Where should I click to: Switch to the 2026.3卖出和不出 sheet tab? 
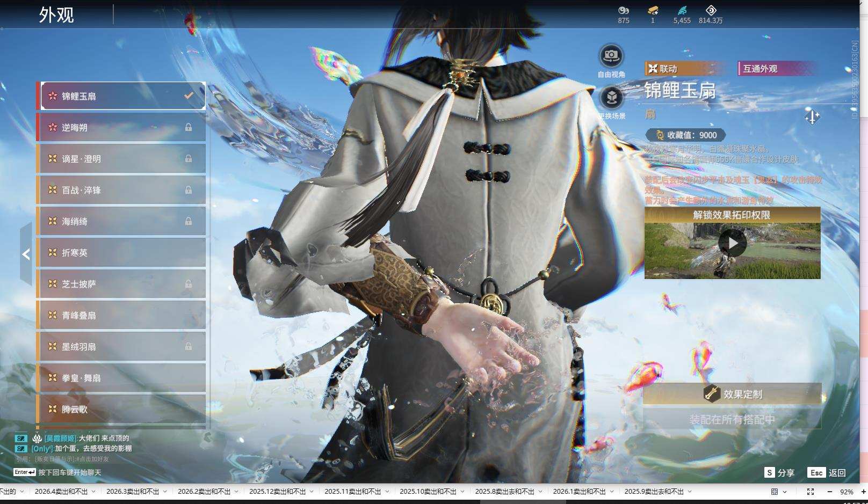pyautogui.click(x=133, y=492)
